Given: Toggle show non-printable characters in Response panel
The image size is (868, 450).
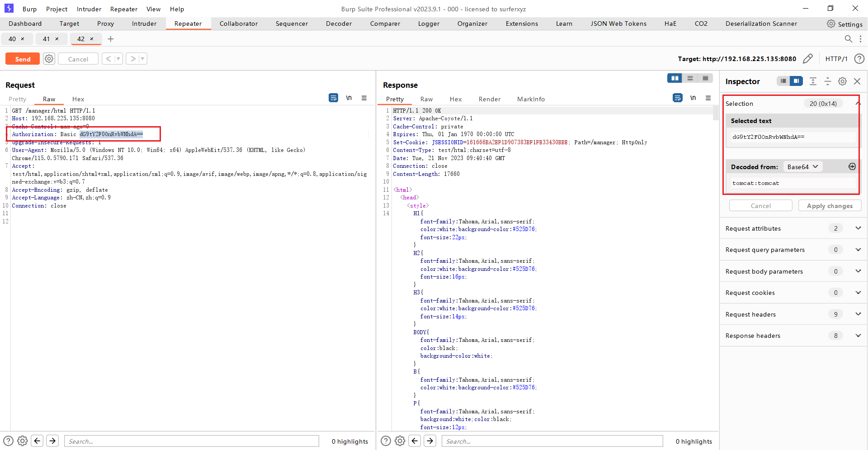Looking at the screenshot, I should pos(693,98).
